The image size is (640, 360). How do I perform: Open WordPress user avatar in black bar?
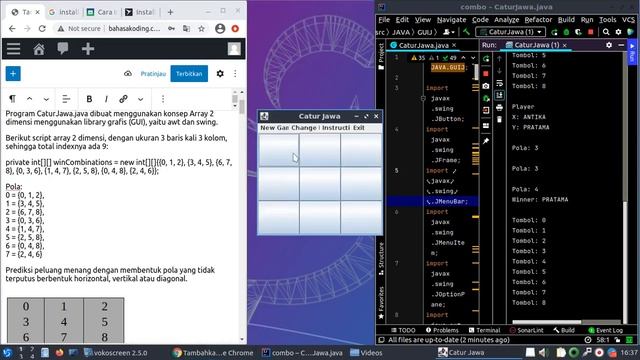click(x=234, y=49)
